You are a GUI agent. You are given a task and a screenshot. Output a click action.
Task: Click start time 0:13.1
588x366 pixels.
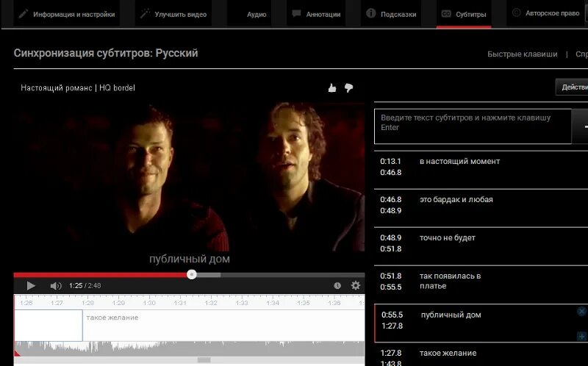click(x=390, y=161)
